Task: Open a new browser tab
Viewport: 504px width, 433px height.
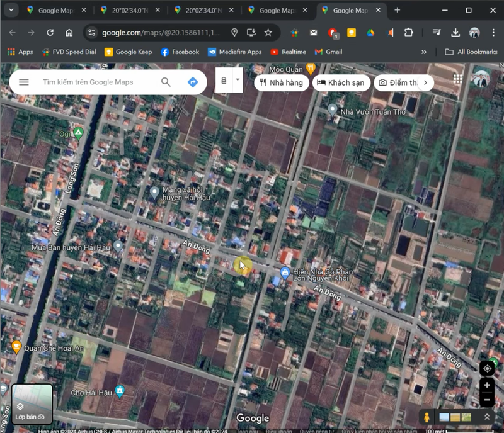Action: pos(398,10)
